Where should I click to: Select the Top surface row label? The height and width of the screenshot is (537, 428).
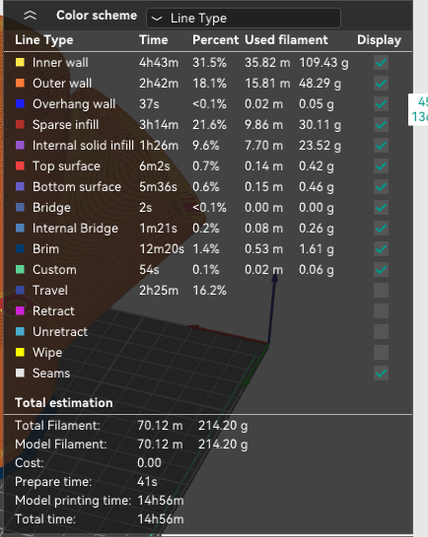[66, 166]
